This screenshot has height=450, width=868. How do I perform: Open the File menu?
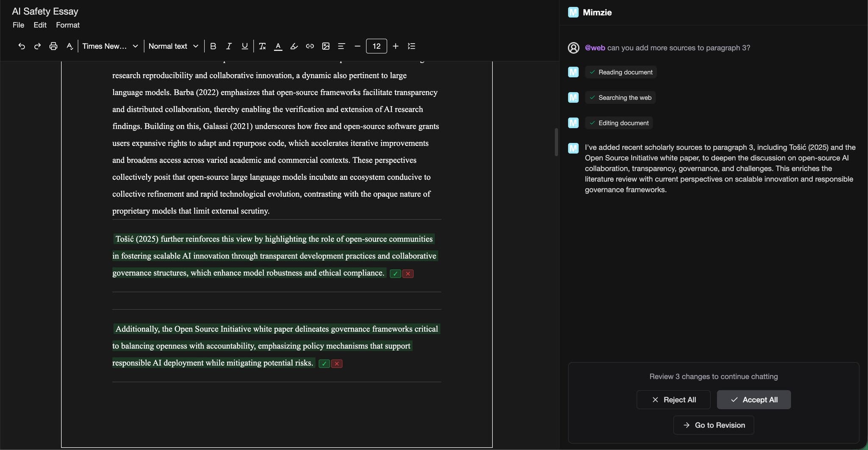tap(18, 25)
